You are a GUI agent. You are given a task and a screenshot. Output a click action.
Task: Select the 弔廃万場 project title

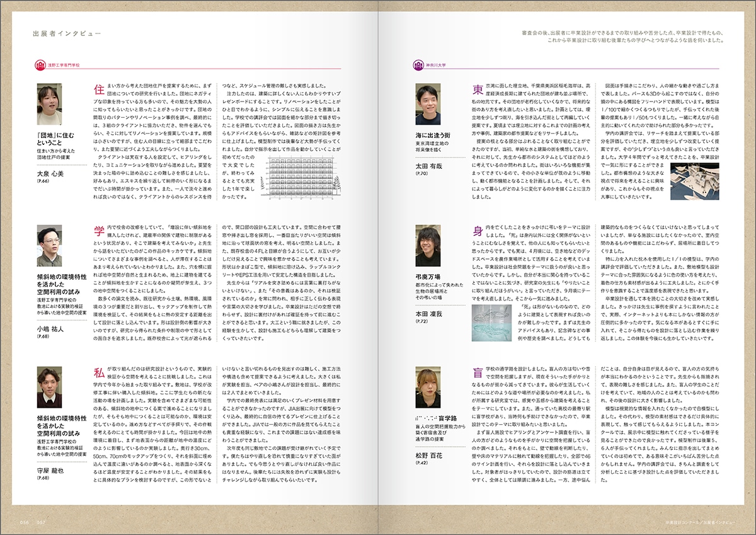click(x=429, y=277)
